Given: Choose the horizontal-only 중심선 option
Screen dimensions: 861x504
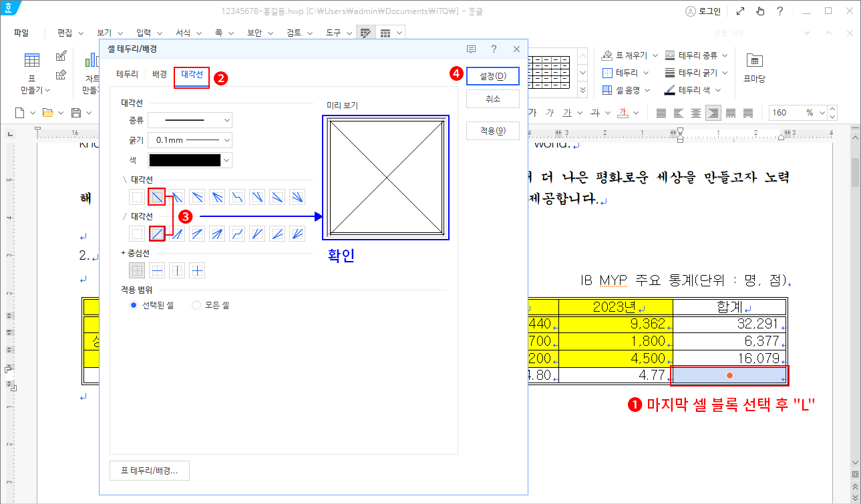Looking at the screenshot, I should 157,270.
